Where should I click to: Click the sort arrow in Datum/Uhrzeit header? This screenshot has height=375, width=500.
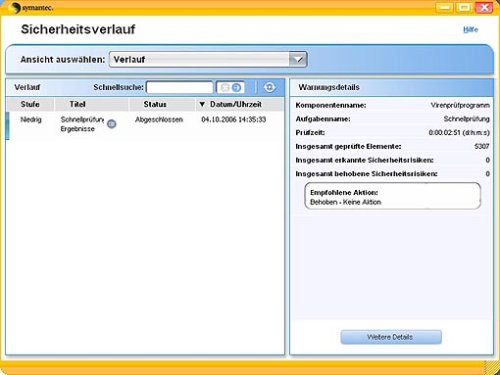(202, 104)
